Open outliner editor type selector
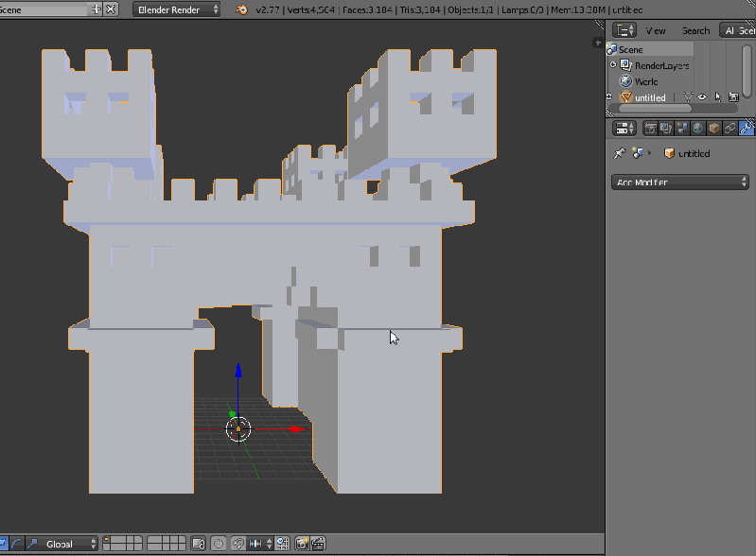The image size is (756, 556). (x=624, y=30)
